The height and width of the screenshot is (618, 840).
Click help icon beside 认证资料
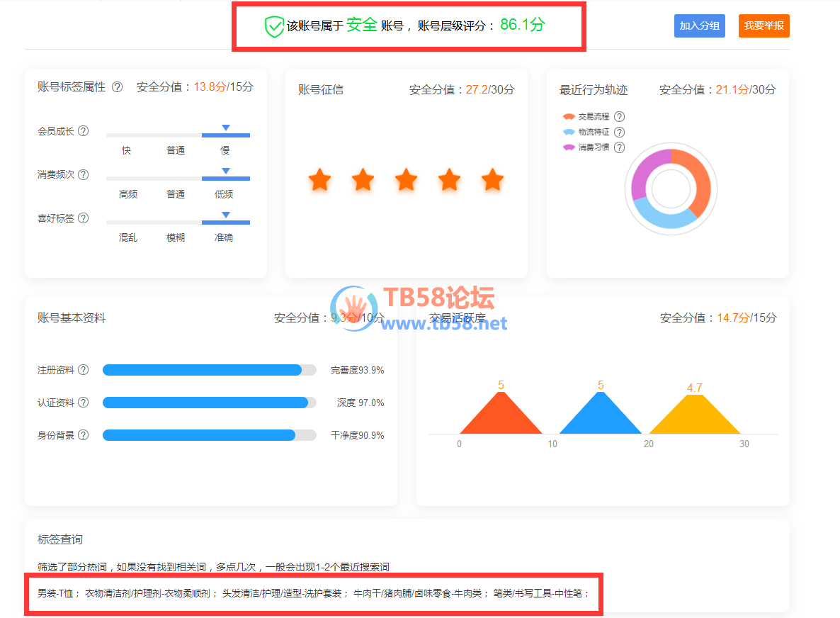click(84, 403)
